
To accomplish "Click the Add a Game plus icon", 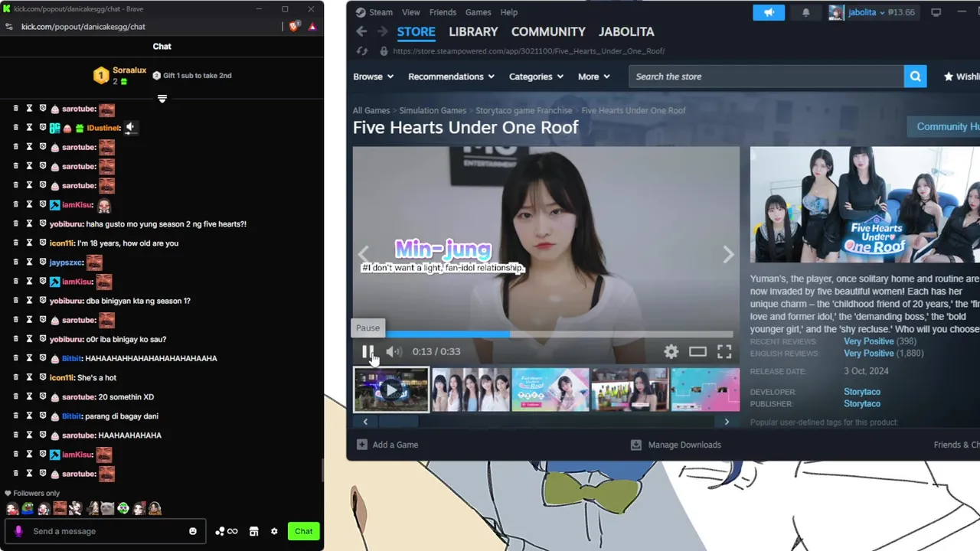I will point(362,445).
